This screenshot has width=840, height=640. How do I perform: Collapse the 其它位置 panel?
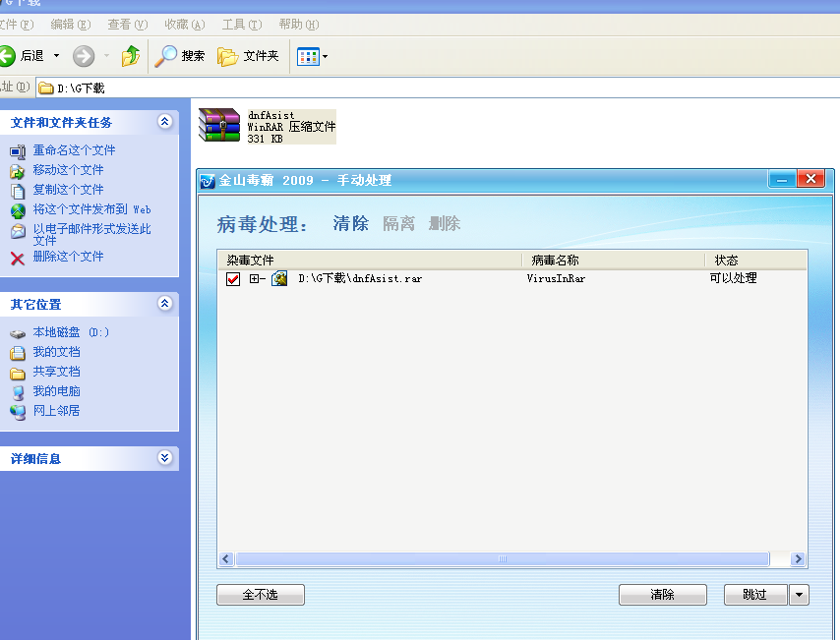165,304
